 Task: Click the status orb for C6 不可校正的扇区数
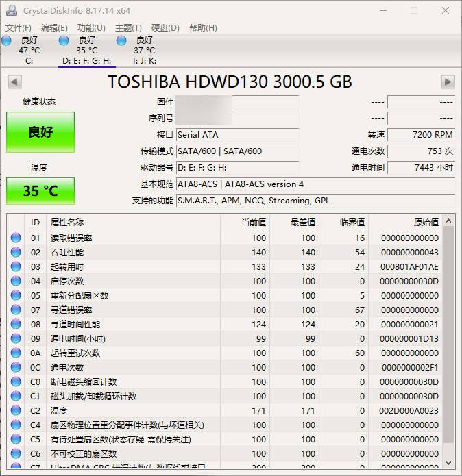tap(16, 453)
